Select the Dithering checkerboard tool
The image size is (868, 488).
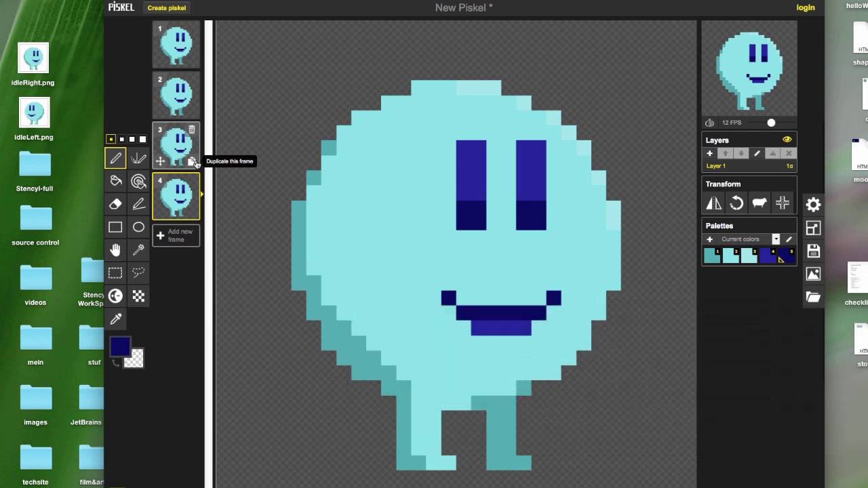pos(138,296)
